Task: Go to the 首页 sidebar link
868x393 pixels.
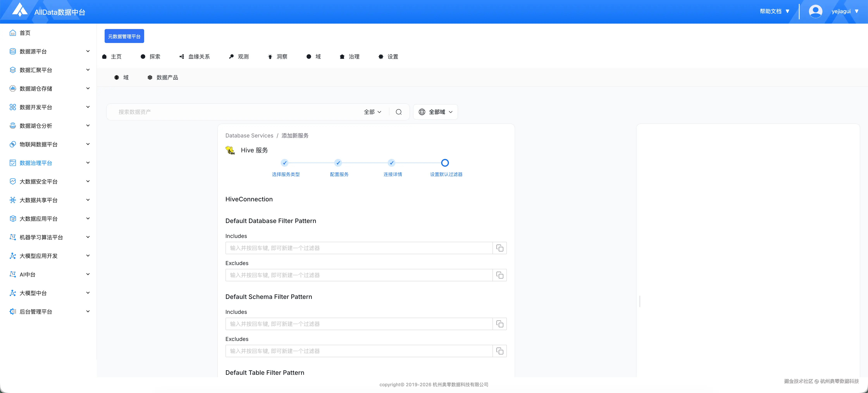Action: pos(25,33)
